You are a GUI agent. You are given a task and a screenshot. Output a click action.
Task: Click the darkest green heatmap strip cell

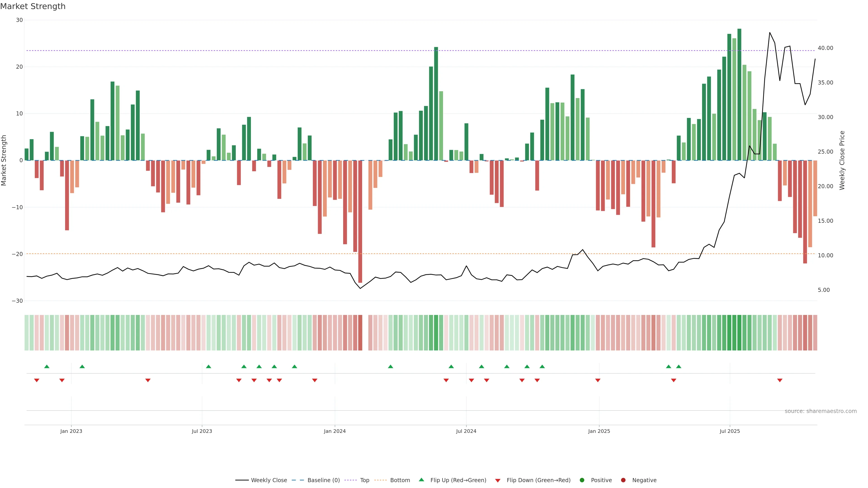(x=739, y=332)
